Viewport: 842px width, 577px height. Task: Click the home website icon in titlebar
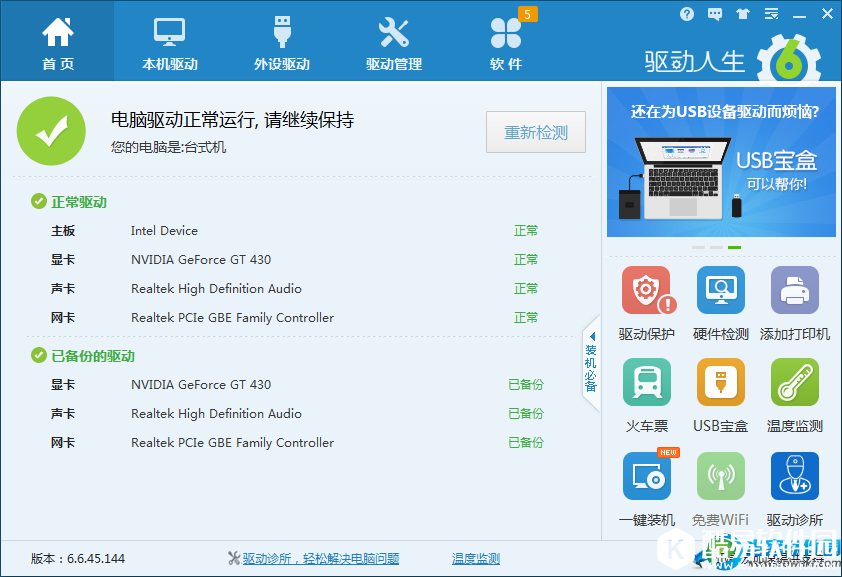coord(742,14)
